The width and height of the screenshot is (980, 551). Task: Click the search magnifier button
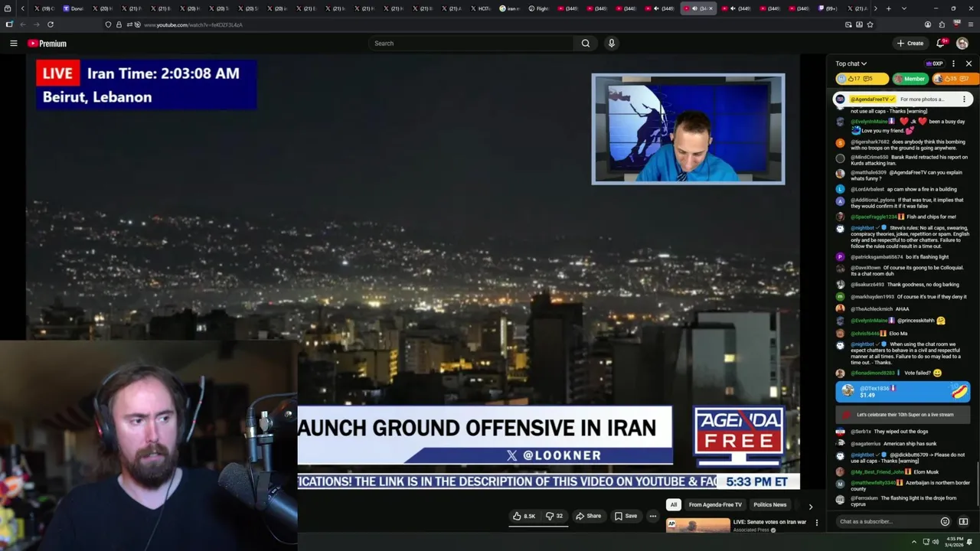click(586, 44)
